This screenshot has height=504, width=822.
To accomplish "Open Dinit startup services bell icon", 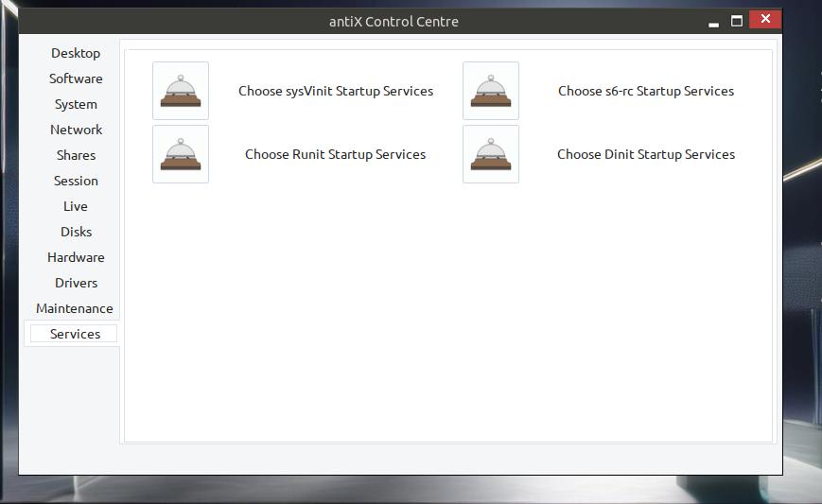I will tap(491, 154).
